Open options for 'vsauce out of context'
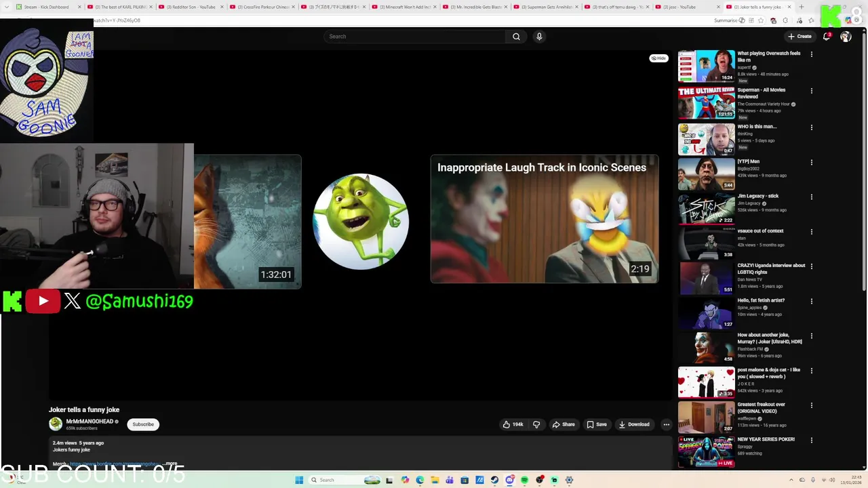 tap(811, 232)
